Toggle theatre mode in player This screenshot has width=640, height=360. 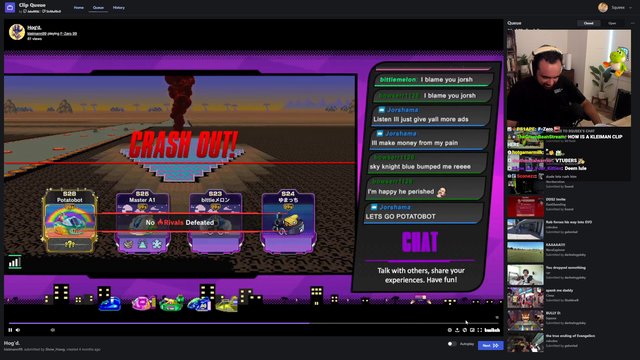coord(472,330)
